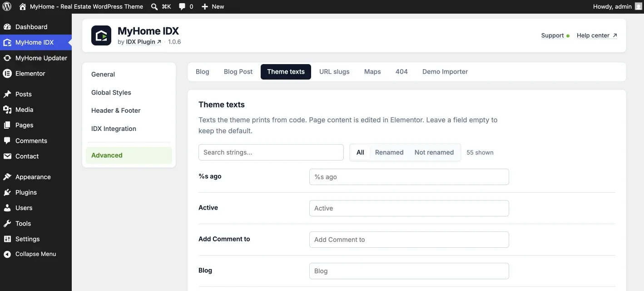The image size is (644, 291).
Task: Open Elementor in the sidebar
Action: tap(30, 73)
